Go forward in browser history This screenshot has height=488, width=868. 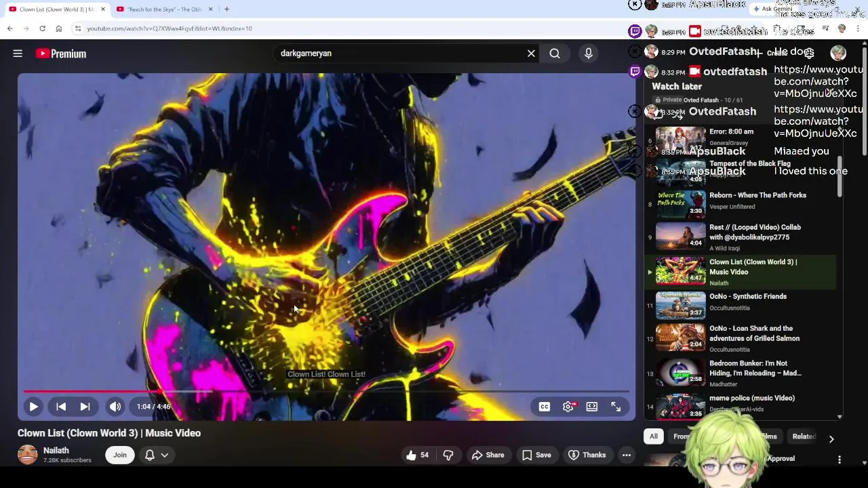pos(26,28)
